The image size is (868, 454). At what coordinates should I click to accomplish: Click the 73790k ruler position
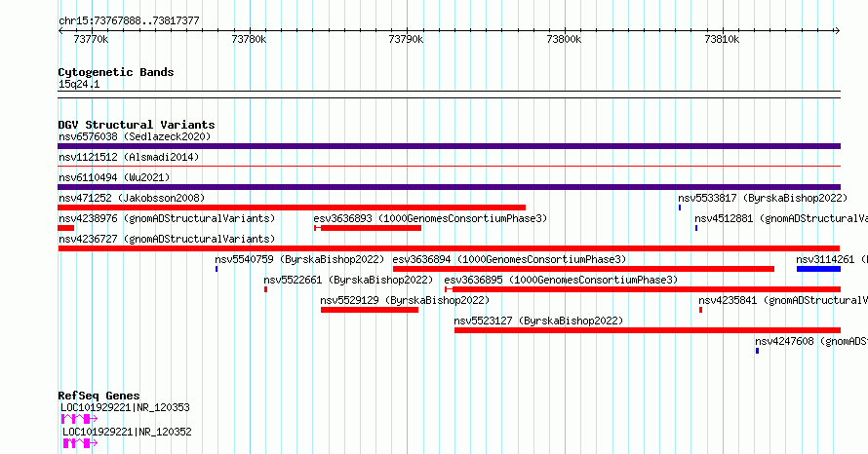[x=407, y=39]
